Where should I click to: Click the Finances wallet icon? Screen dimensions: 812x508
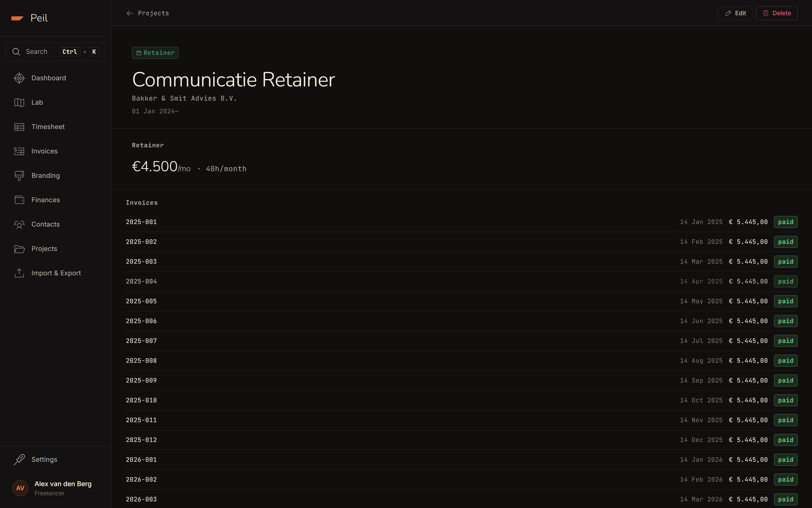point(19,200)
